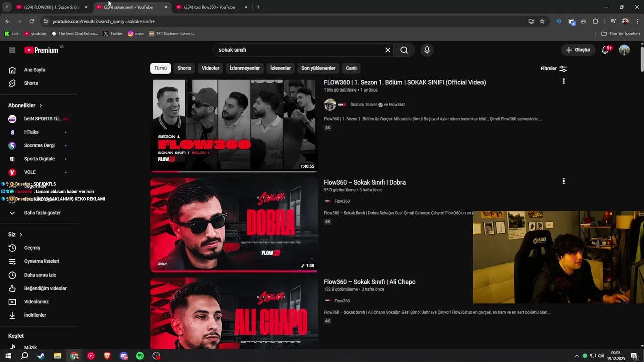Screen dimensions: 644x362
Task: Open Spotify from the taskbar
Action: click(140, 356)
